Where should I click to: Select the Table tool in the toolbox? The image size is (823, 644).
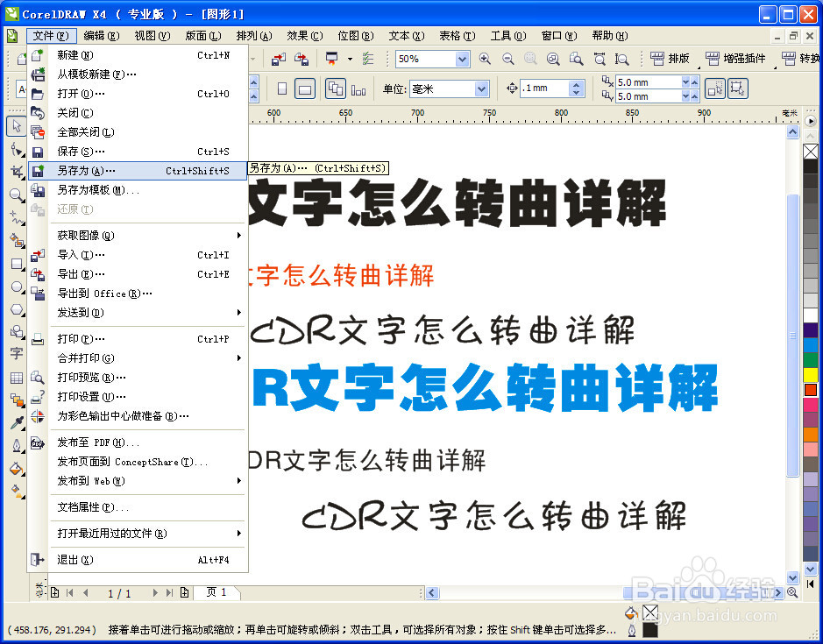click(17, 378)
